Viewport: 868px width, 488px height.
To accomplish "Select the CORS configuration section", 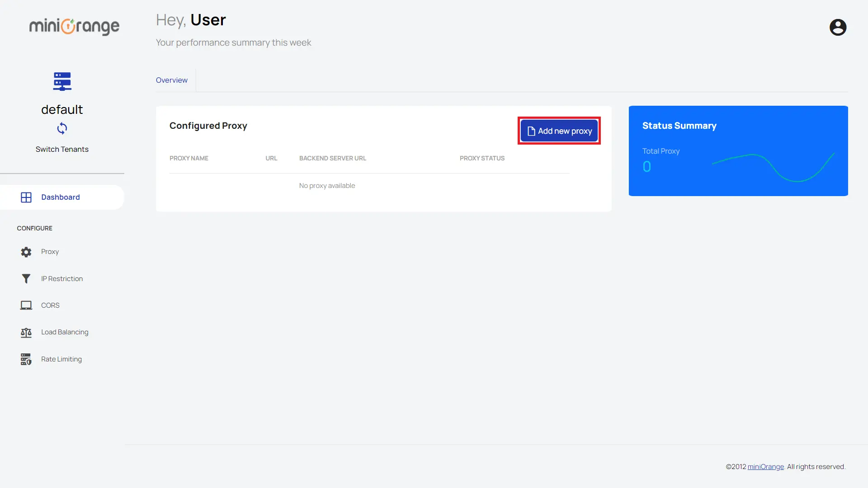I will pyautogui.click(x=50, y=305).
